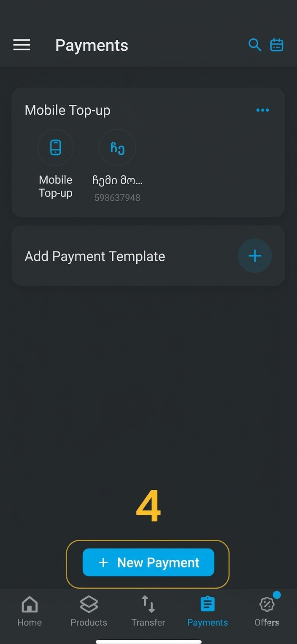Tap the phone icon for Mobile Top-up
This screenshot has width=297, height=644.
pos(55,147)
